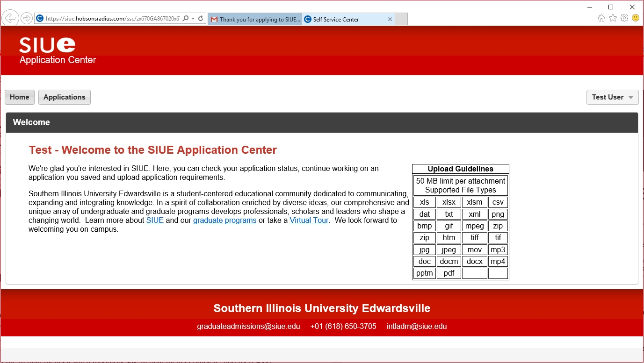This screenshot has height=363, width=644.
Task: Click the browser forward arrow button
Action: [x=27, y=18]
